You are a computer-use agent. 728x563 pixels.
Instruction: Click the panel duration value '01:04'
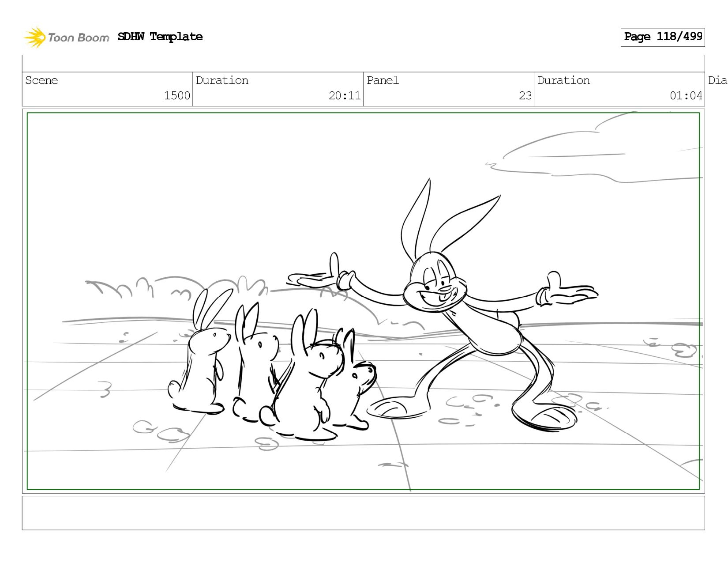click(686, 96)
